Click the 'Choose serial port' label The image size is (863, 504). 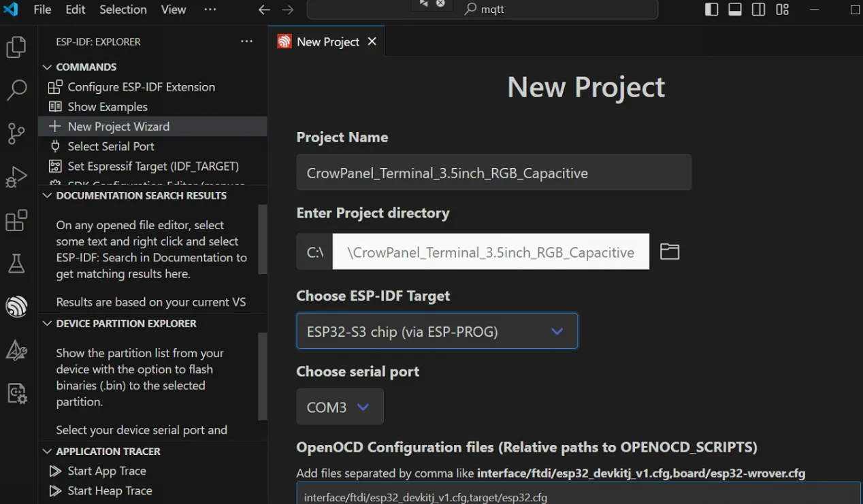coord(358,371)
